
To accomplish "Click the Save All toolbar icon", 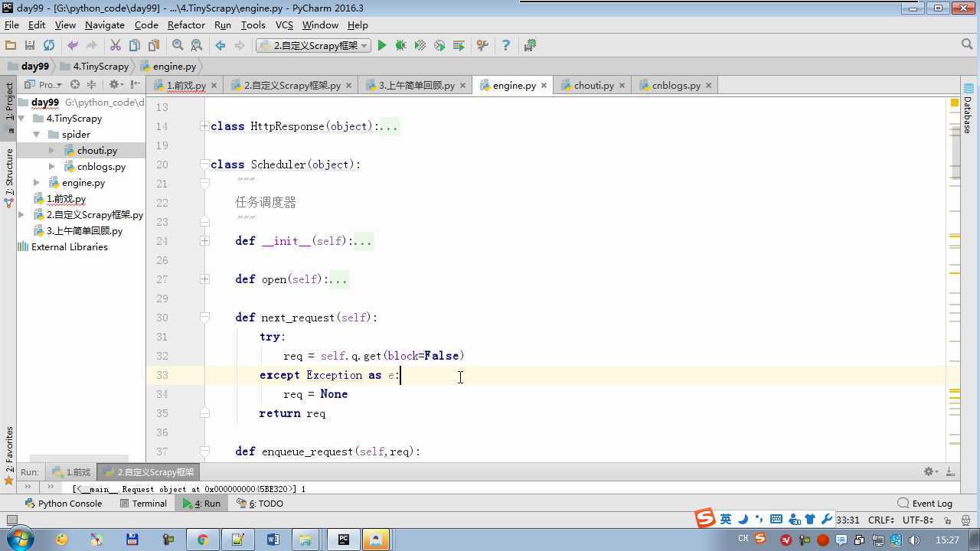I will click(30, 46).
